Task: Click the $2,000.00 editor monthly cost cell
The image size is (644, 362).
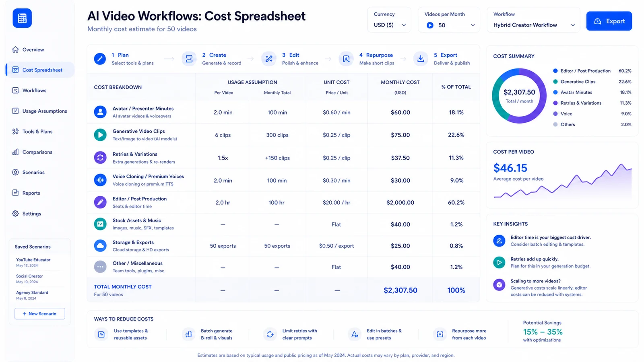Action: (400, 203)
